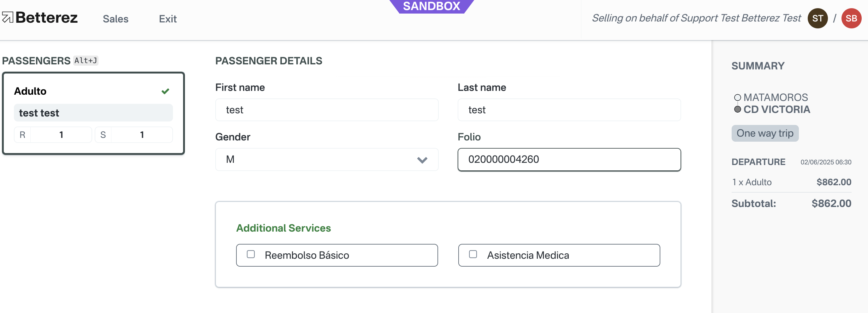Click the Betterez logo icon
The height and width of the screenshot is (313, 868).
pos(7,17)
